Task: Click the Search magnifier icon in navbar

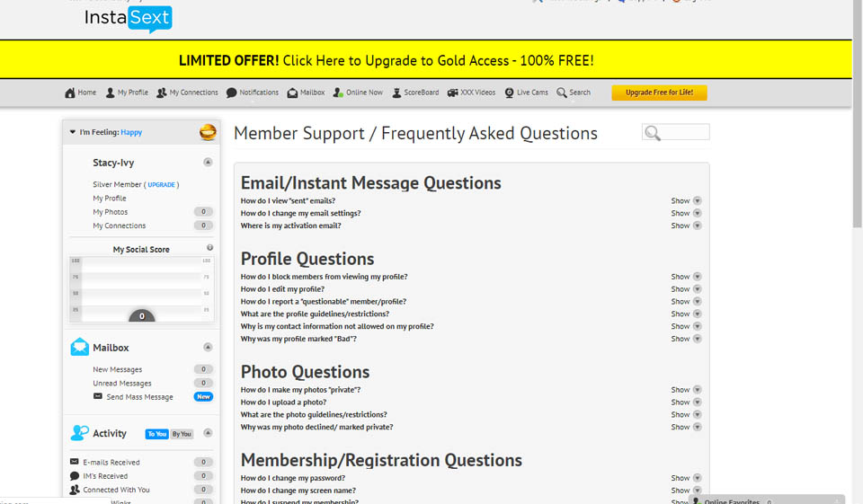Action: [x=561, y=93]
